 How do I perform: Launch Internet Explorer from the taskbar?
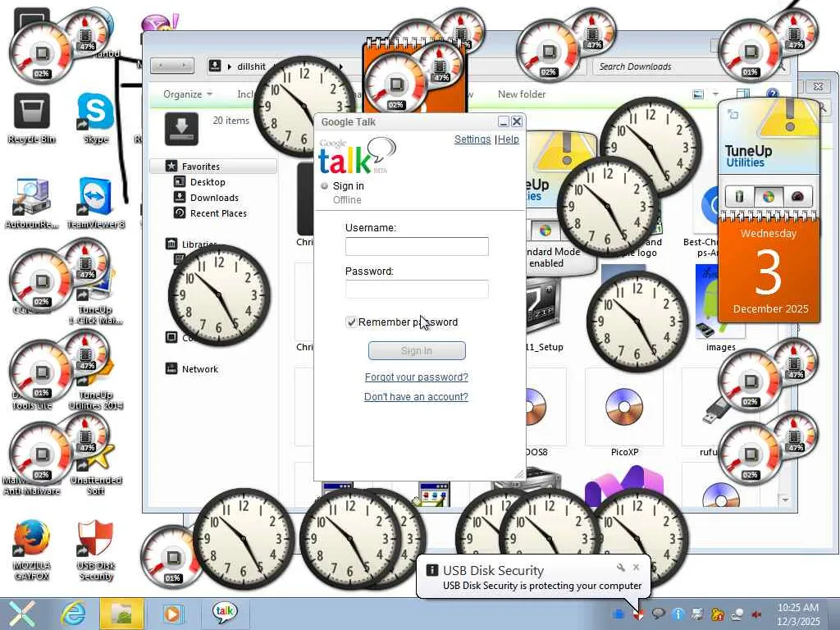tap(73, 614)
